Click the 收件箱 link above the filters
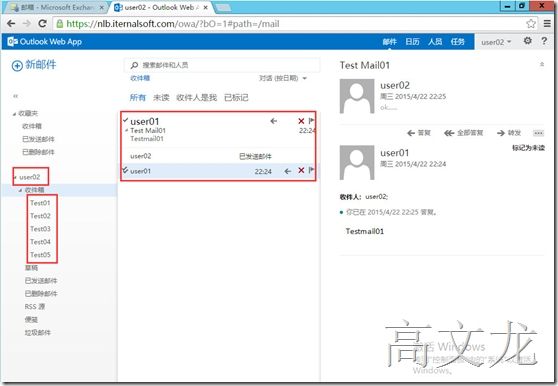This screenshot has height=386, width=558. pyautogui.click(x=140, y=78)
